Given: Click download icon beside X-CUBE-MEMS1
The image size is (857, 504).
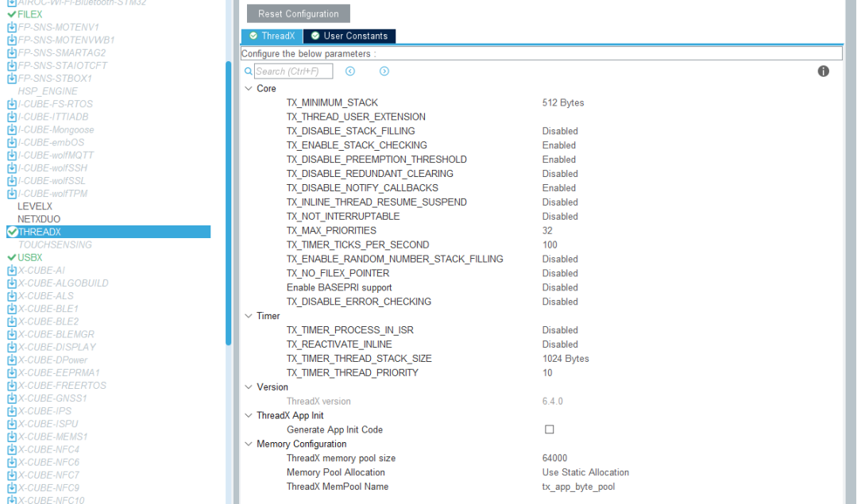Looking at the screenshot, I should tap(11, 437).
